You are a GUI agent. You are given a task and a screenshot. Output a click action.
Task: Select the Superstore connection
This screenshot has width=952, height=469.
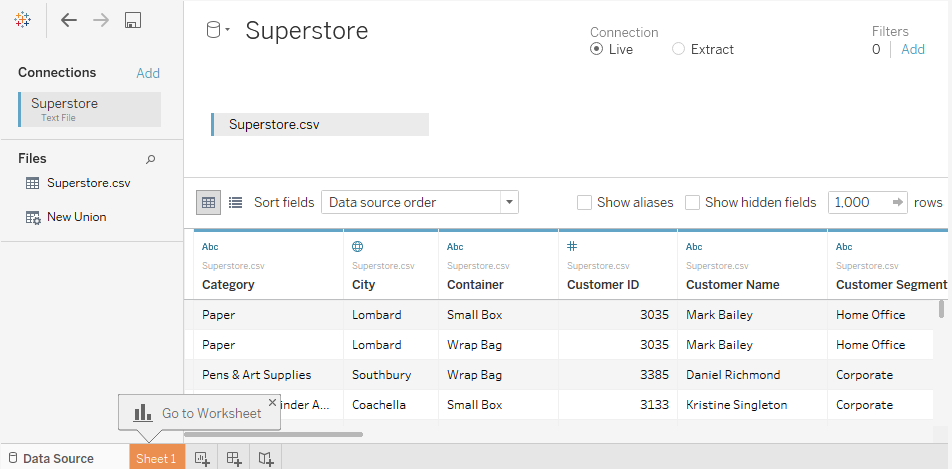tap(90, 109)
